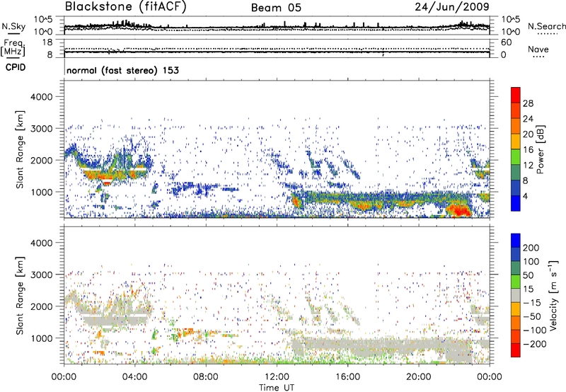Click the "04:00" time axis tick label
Viewport: 566px width, 392px height.
(x=135, y=377)
